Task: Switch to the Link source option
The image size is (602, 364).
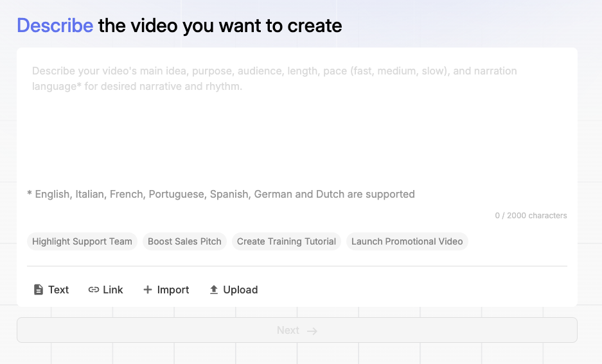Action: click(x=113, y=290)
